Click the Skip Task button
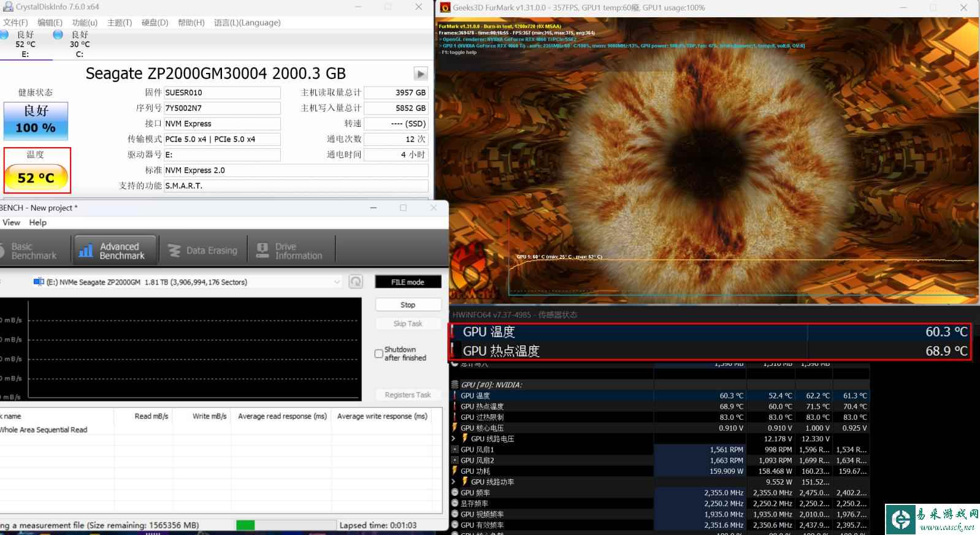Image resolution: width=980 pixels, height=535 pixels. [408, 324]
